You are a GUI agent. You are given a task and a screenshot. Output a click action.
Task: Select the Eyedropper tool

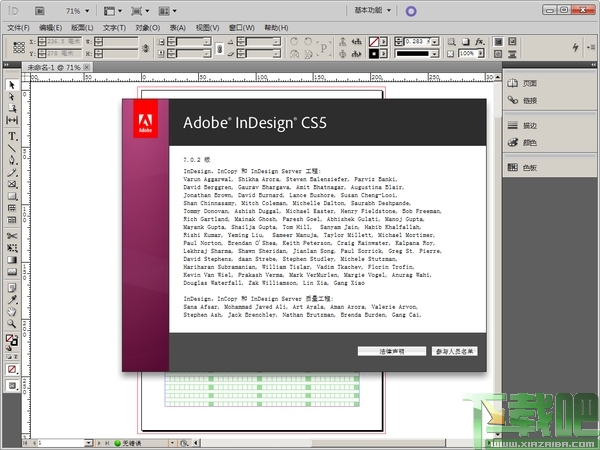[x=11, y=300]
